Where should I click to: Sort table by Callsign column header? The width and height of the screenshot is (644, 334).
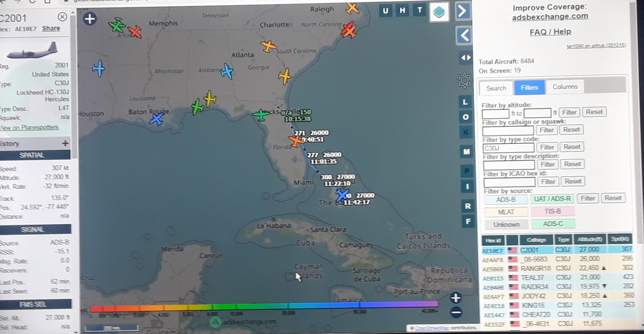coord(536,240)
